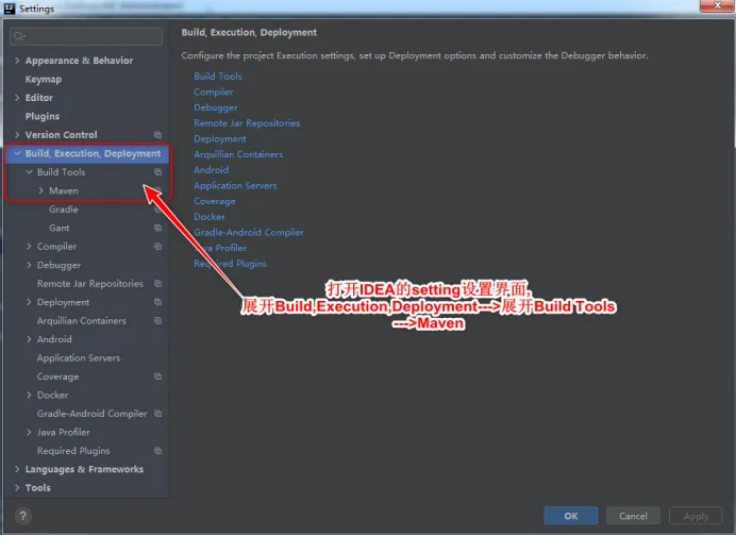Select Gant in the tree
The width and height of the screenshot is (737, 537).
(59, 228)
